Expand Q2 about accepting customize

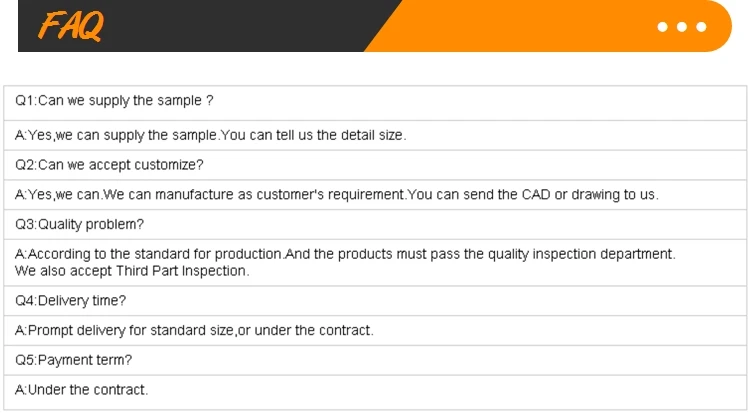coord(110,164)
